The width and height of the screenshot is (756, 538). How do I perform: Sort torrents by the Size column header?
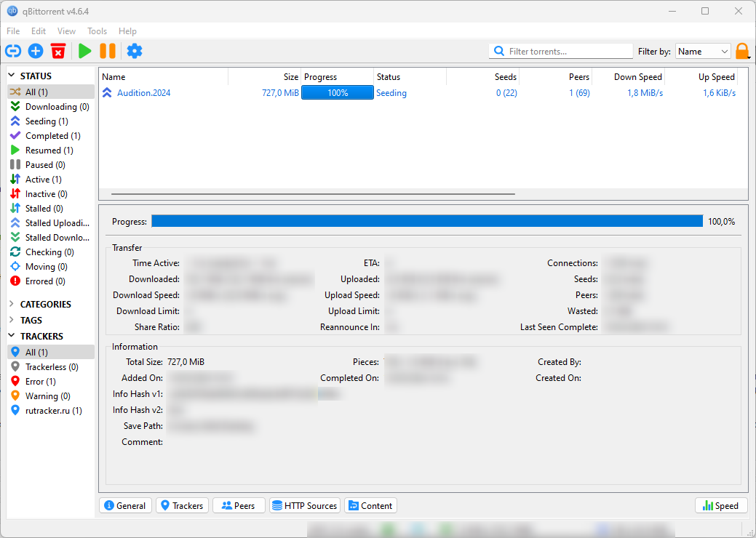tap(265, 77)
